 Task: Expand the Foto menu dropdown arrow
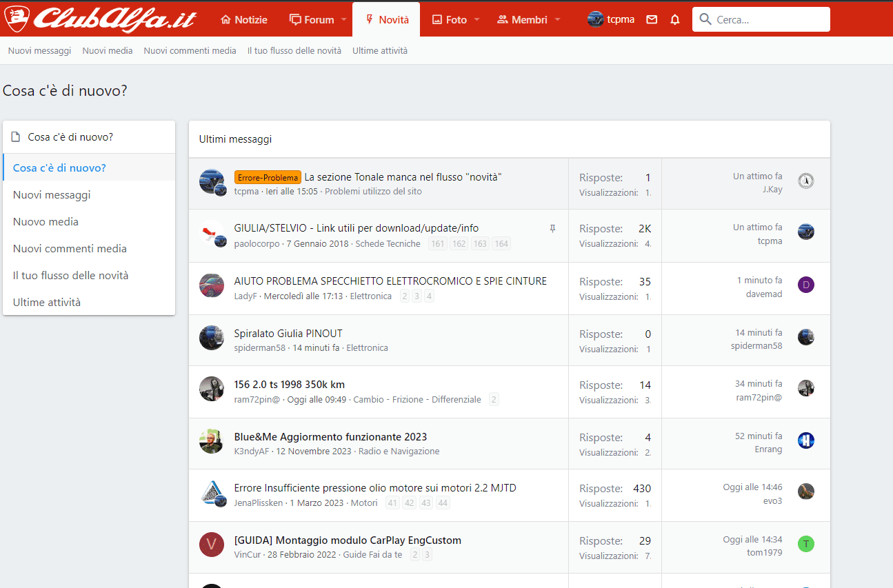click(476, 20)
